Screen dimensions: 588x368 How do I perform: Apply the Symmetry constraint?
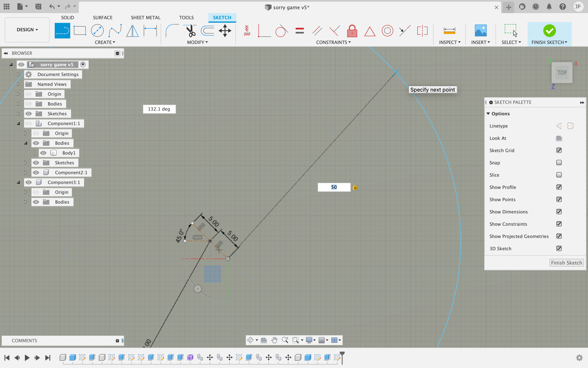click(422, 31)
